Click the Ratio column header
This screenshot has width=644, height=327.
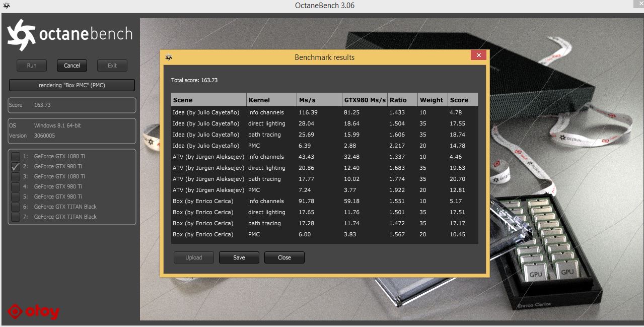[x=402, y=100]
